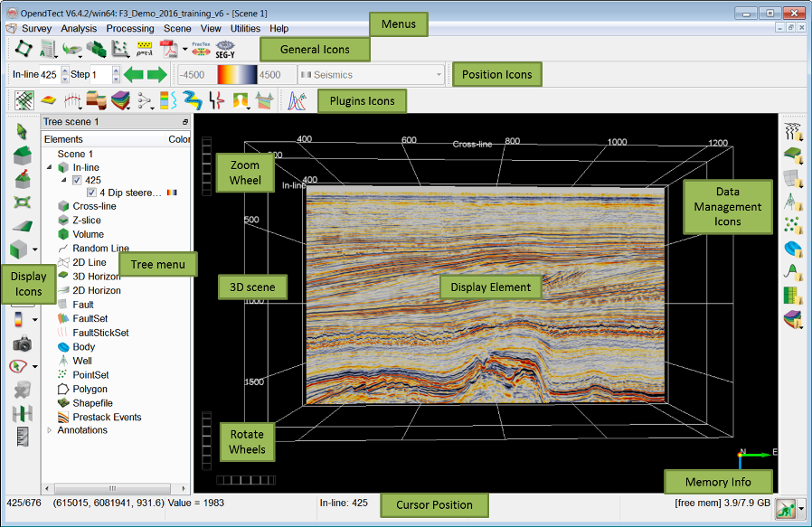Click the green next-slice right arrow
Screen dimensions: 812x527
click(157, 74)
